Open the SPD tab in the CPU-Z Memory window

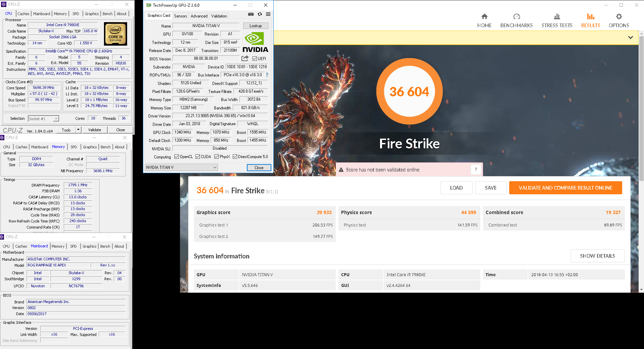pyautogui.click(x=74, y=147)
